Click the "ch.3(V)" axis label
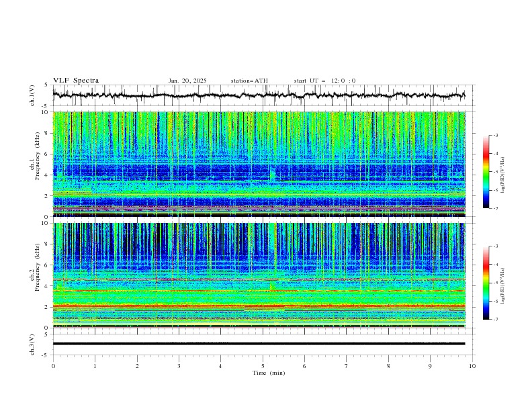Screen dimensions: 532x411 32,345
